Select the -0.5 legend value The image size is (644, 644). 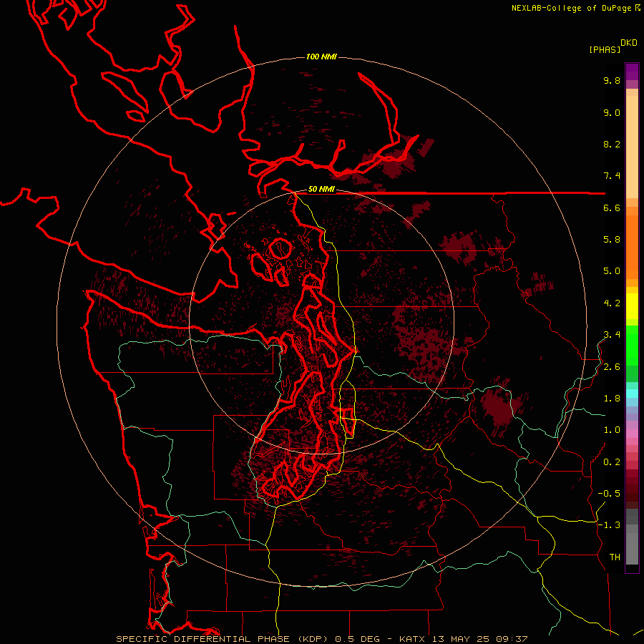pyautogui.click(x=609, y=494)
